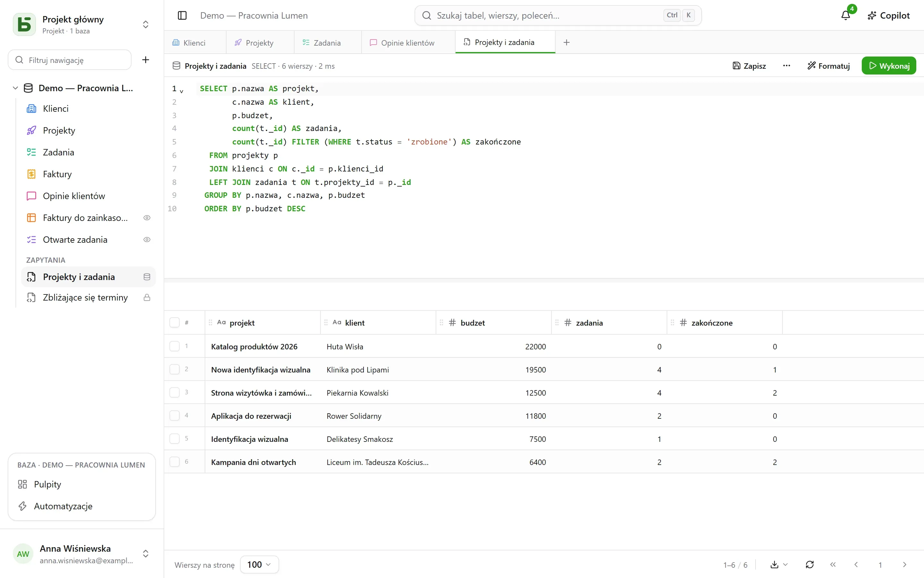Click the plus icon next to navigation filter
Viewport: 924px width, 578px height.
[x=145, y=60]
